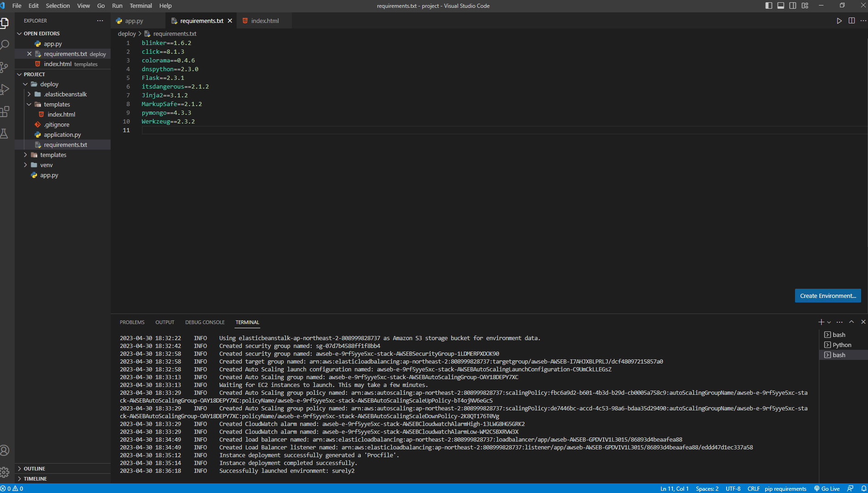Open the File menu
Image resolution: width=868 pixels, height=493 pixels.
coord(17,6)
